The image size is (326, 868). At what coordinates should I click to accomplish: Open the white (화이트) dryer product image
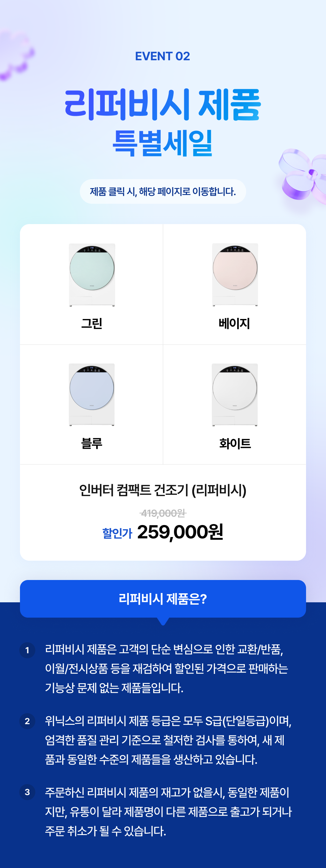pyautogui.click(x=235, y=395)
